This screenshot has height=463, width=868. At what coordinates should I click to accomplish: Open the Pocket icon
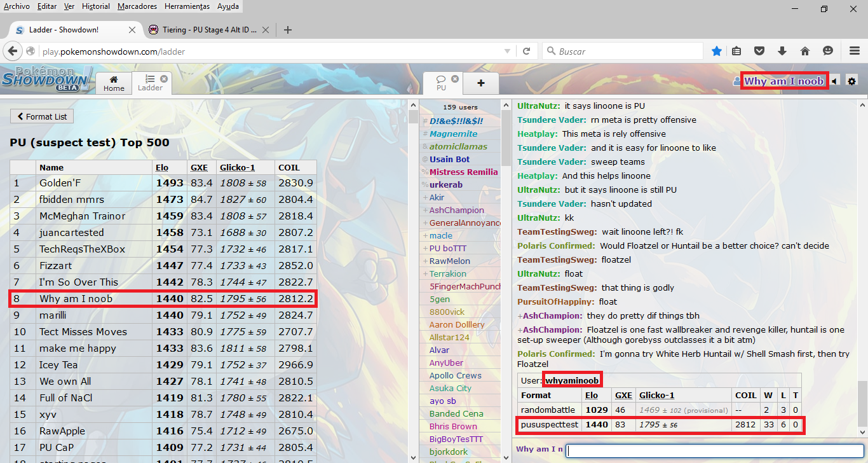[759, 51]
